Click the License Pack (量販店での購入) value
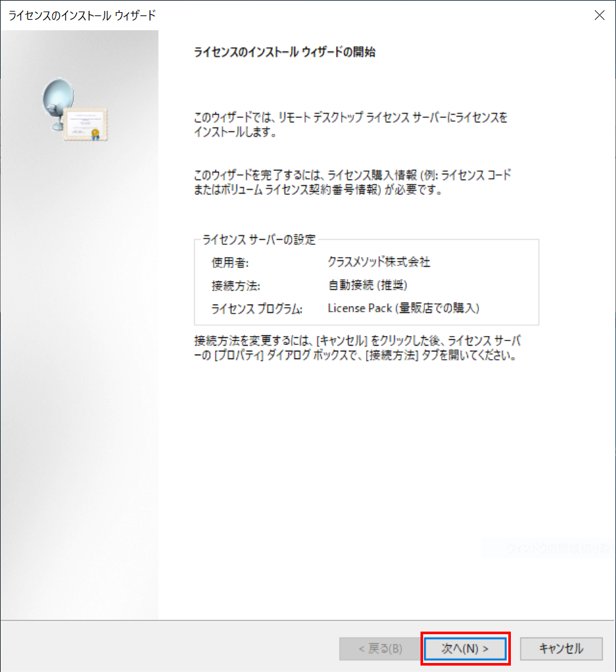The height and width of the screenshot is (672, 616). 404,308
